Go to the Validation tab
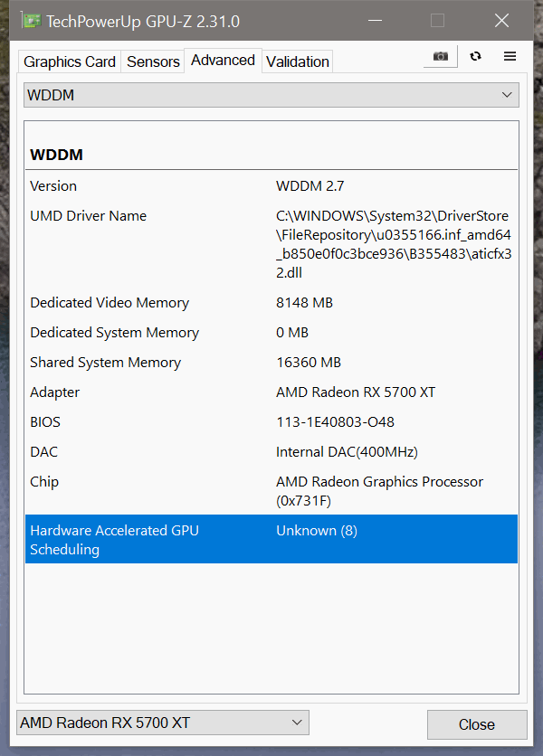543x756 pixels. coord(298,61)
